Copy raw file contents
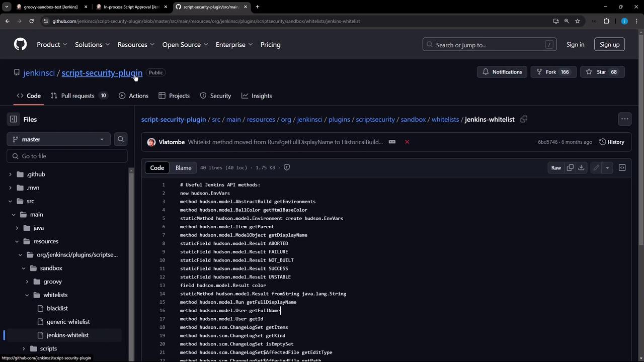 click(570, 167)
